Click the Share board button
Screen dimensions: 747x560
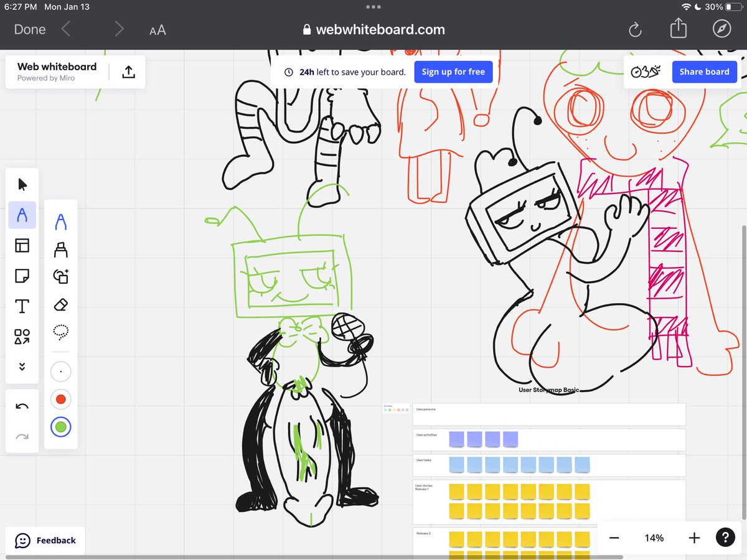click(x=704, y=72)
